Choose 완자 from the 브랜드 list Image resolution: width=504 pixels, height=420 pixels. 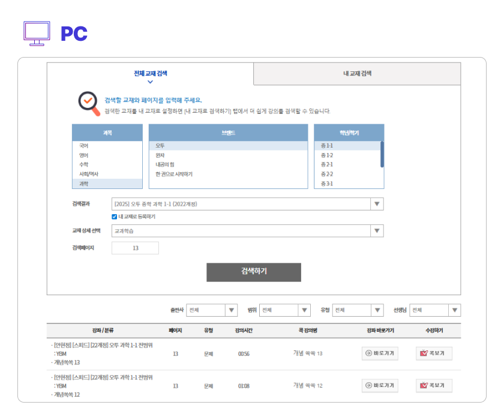[x=160, y=155]
